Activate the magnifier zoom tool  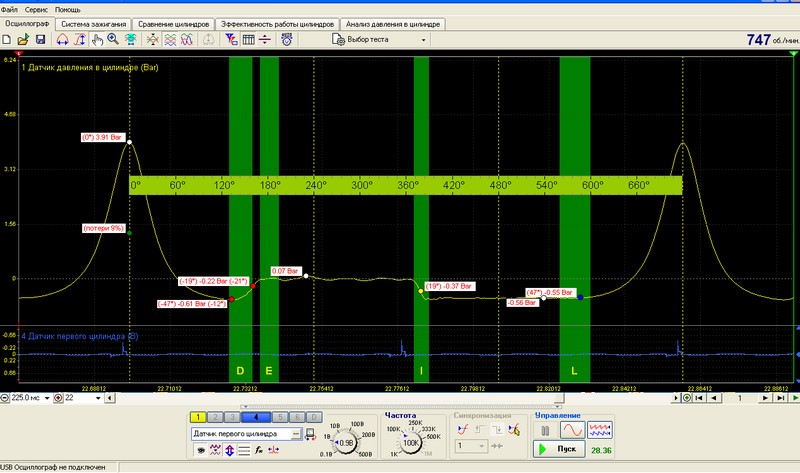point(113,39)
